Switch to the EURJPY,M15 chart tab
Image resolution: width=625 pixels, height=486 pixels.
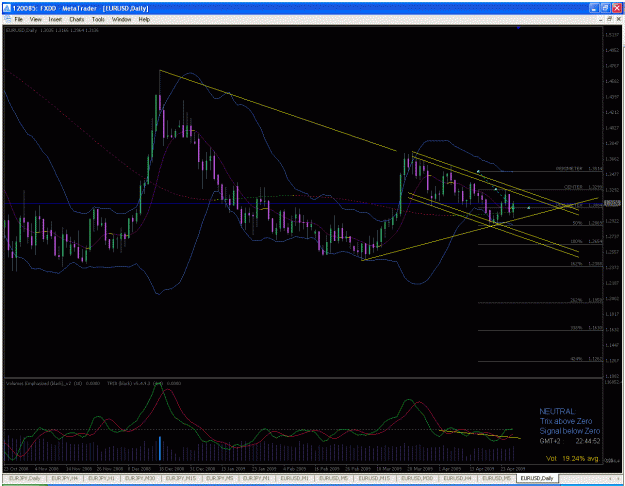pos(181,478)
